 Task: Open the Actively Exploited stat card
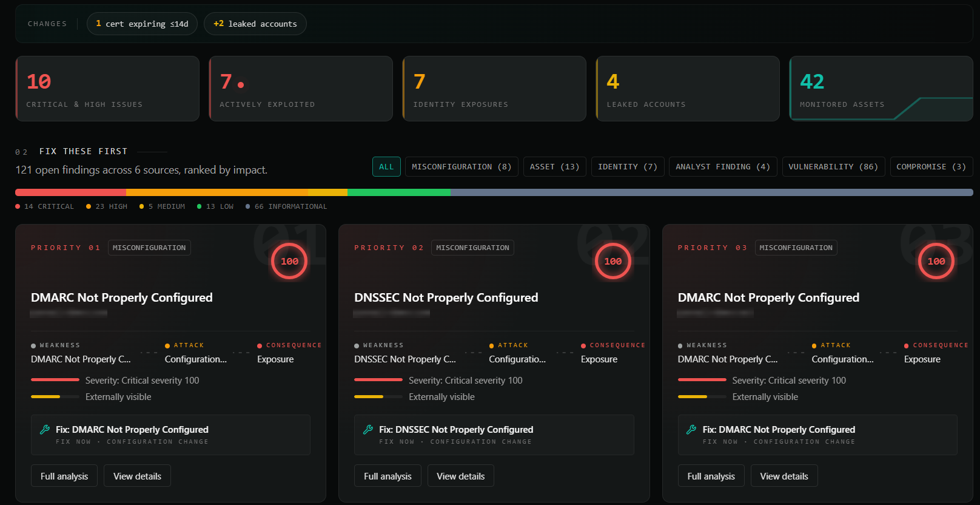click(x=301, y=89)
